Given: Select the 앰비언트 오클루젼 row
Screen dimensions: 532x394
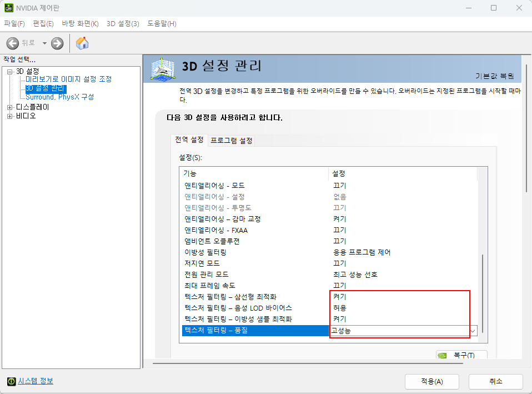Looking at the screenshot, I should 329,241.
